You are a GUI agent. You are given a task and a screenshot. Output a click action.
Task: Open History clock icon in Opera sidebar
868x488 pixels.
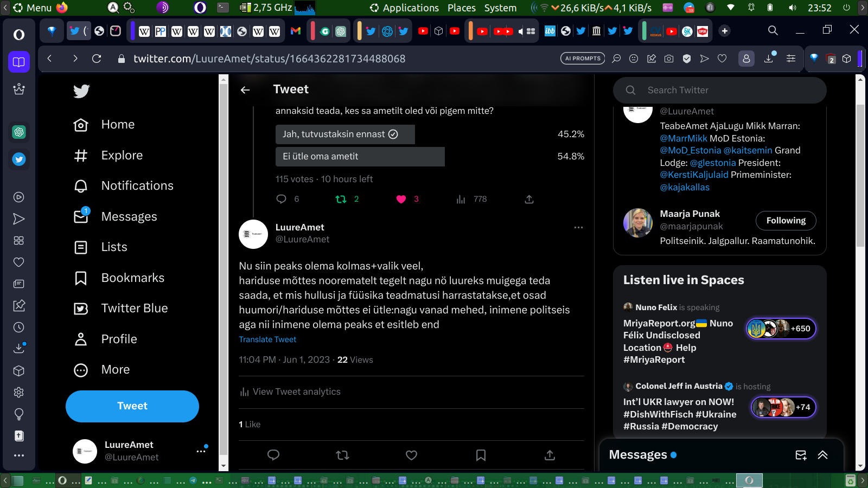(19, 328)
